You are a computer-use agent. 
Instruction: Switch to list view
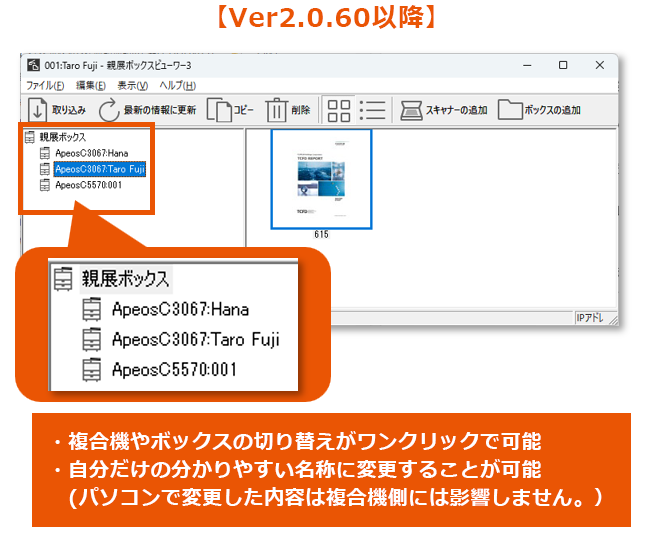372,110
